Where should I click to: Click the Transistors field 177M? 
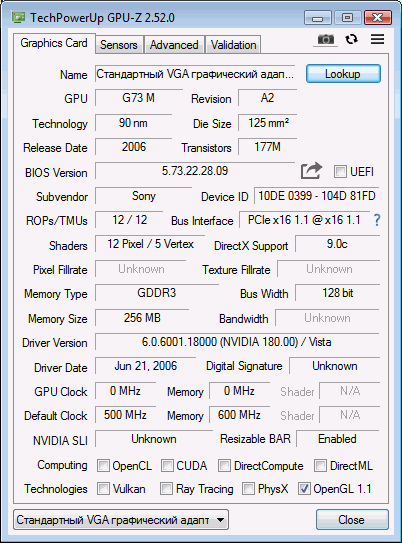(x=267, y=147)
